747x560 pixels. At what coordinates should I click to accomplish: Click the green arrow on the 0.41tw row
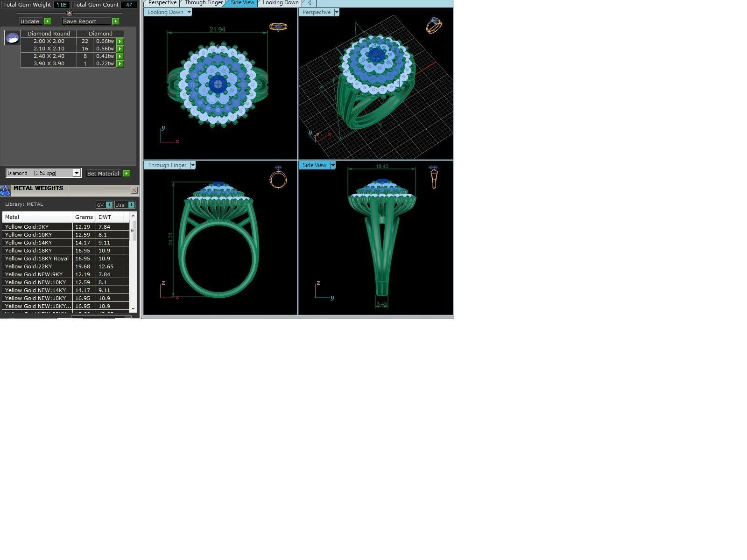tap(120, 56)
